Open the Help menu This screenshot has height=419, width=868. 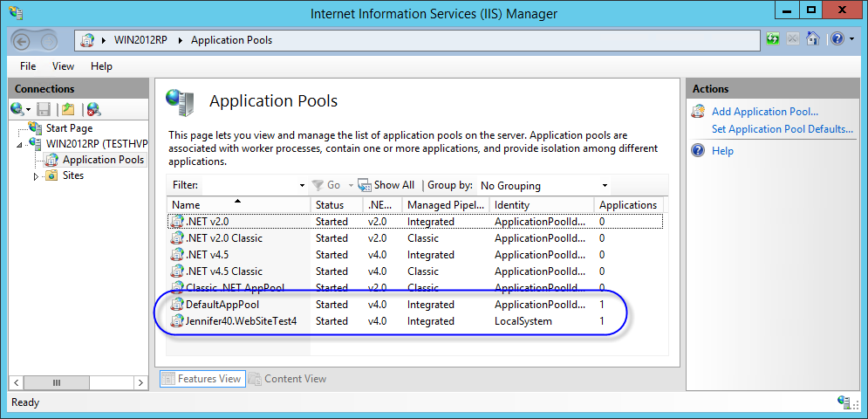tap(101, 66)
